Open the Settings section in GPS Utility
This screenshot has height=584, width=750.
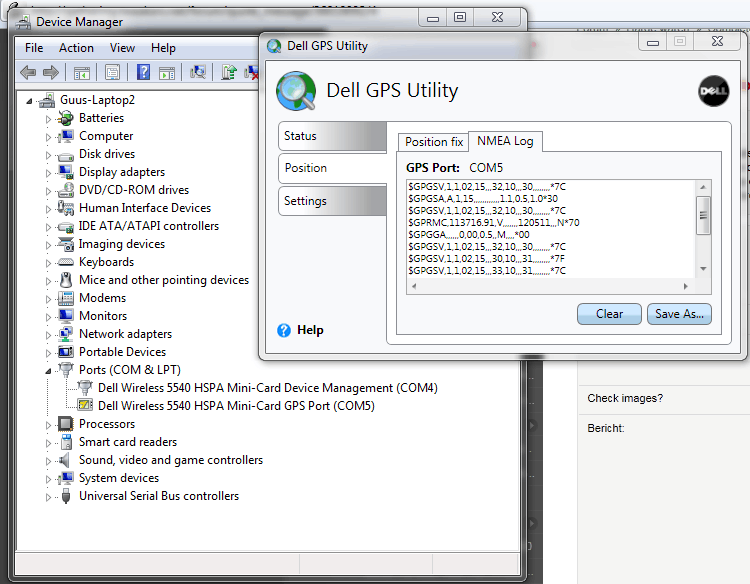pyautogui.click(x=332, y=201)
